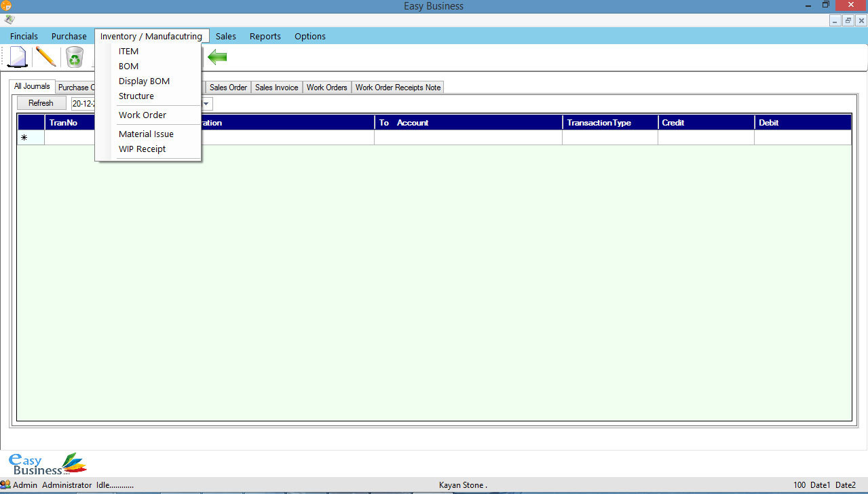Close the Inventory / Manufacutring menu
The width and height of the screenshot is (868, 494).
(x=151, y=36)
